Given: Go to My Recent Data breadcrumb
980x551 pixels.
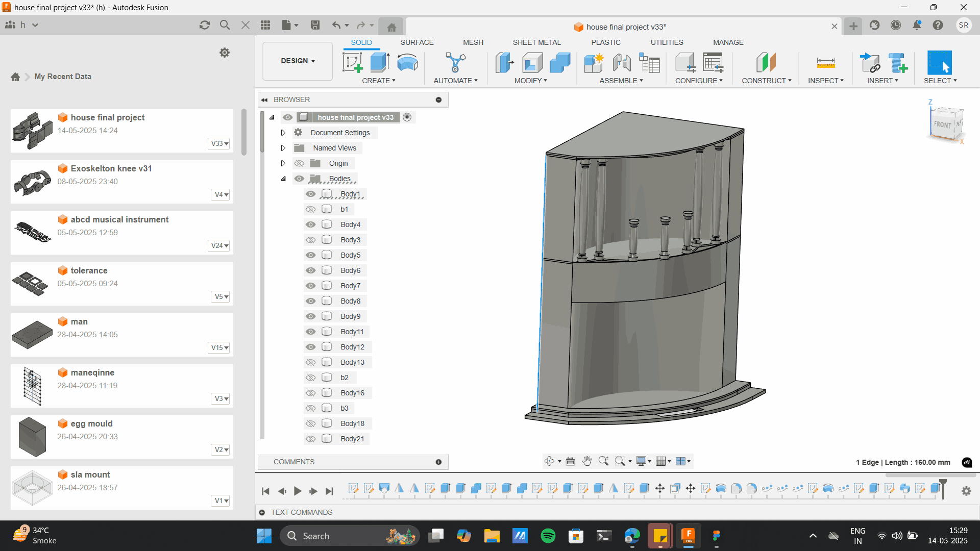Looking at the screenshot, I should (x=63, y=77).
